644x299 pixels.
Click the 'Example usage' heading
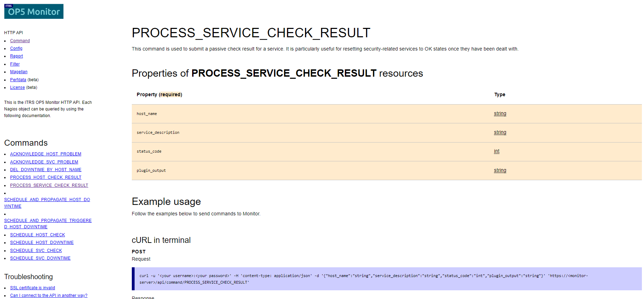166,202
